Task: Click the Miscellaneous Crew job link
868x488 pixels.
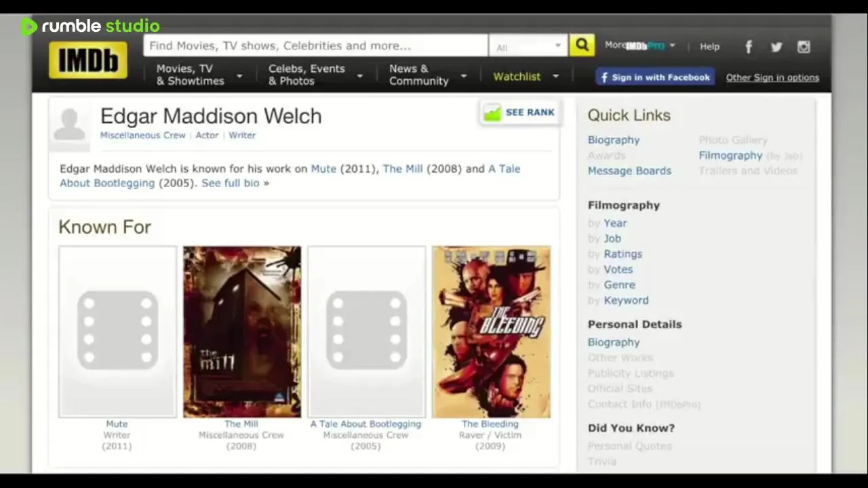Action: point(142,135)
